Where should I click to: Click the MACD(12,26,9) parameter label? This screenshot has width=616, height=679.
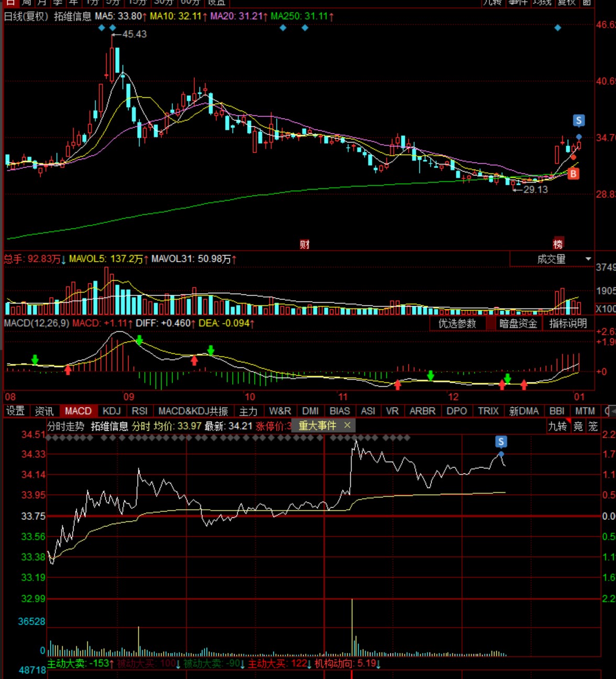[37, 324]
